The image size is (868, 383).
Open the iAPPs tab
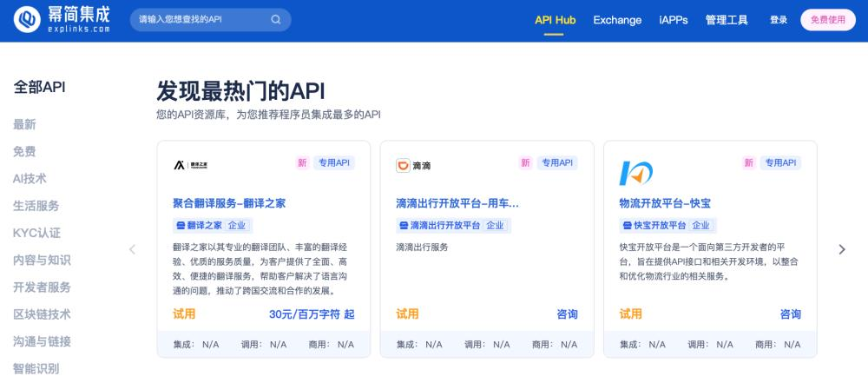tap(674, 20)
